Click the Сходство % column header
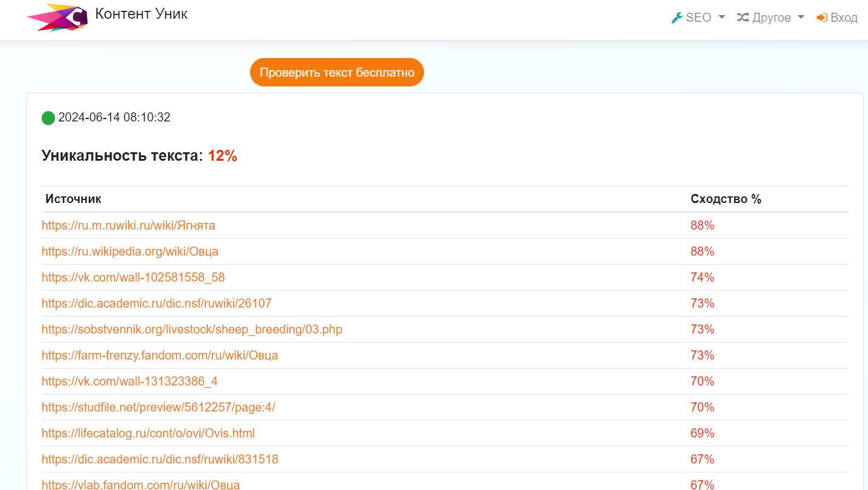 [726, 199]
